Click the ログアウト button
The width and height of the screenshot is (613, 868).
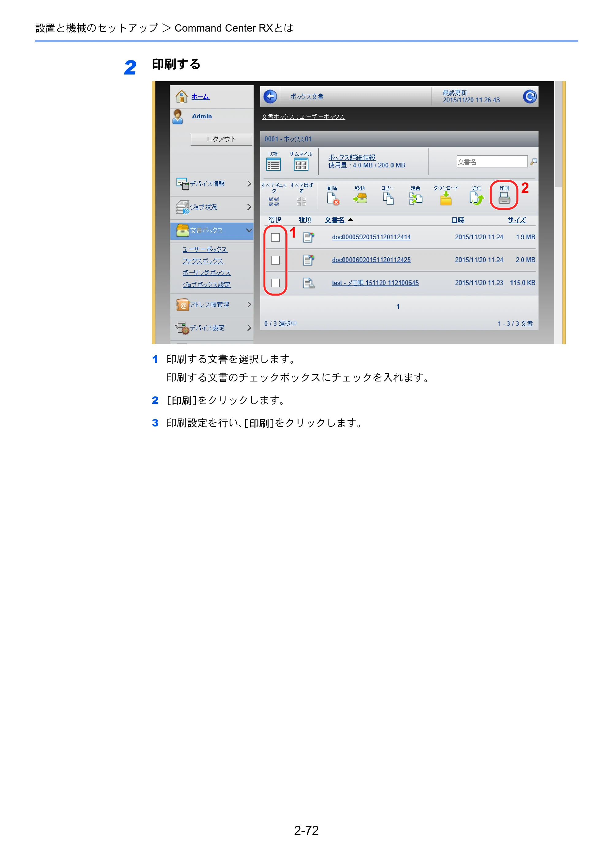tap(221, 139)
